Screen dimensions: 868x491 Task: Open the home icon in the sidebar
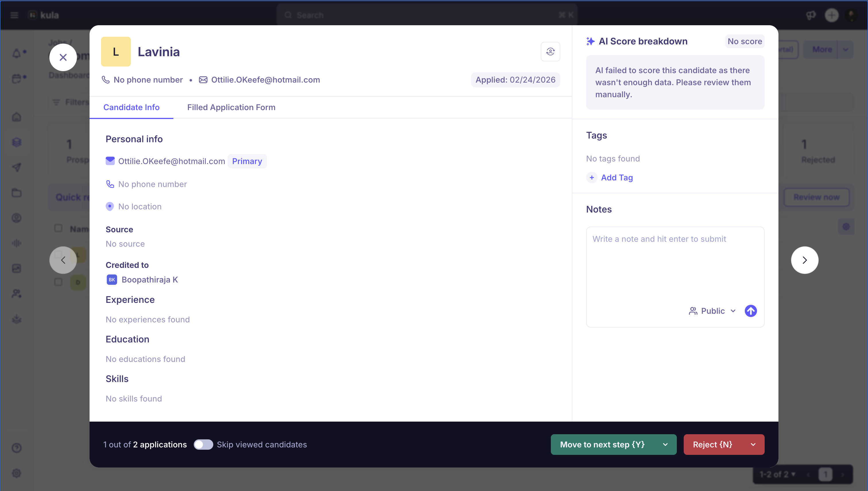[x=17, y=117]
